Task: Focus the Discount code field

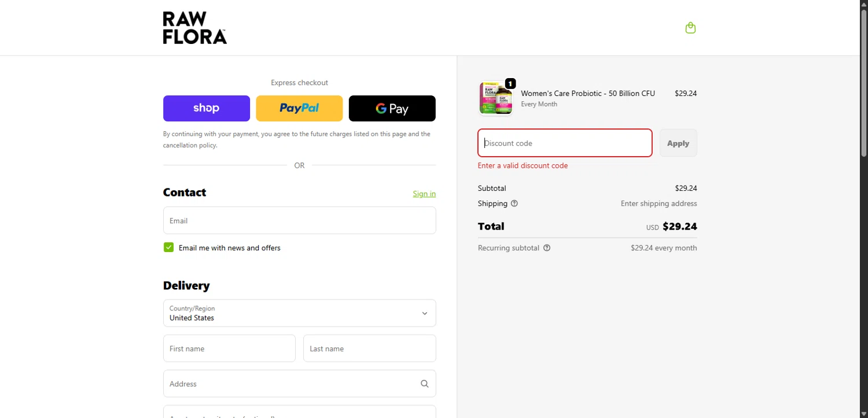Action: (x=565, y=143)
